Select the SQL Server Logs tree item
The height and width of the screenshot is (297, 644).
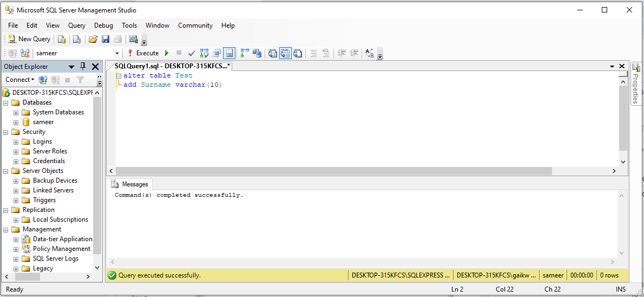click(x=56, y=259)
